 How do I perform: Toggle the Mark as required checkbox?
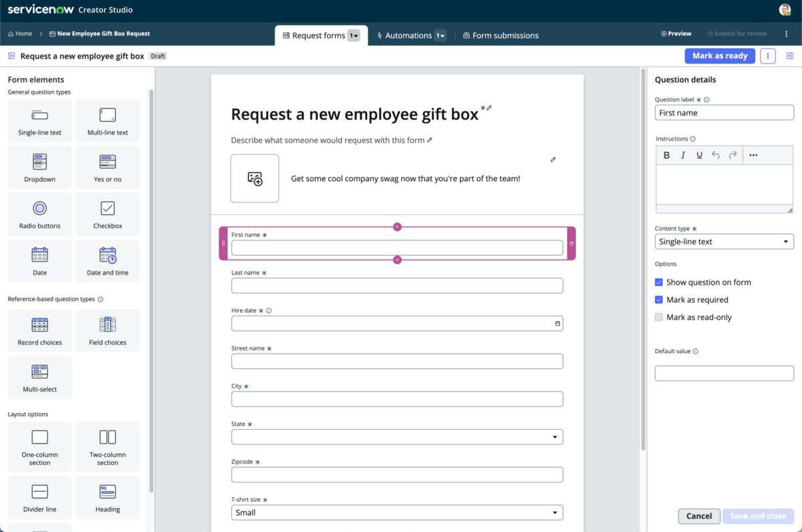click(659, 299)
